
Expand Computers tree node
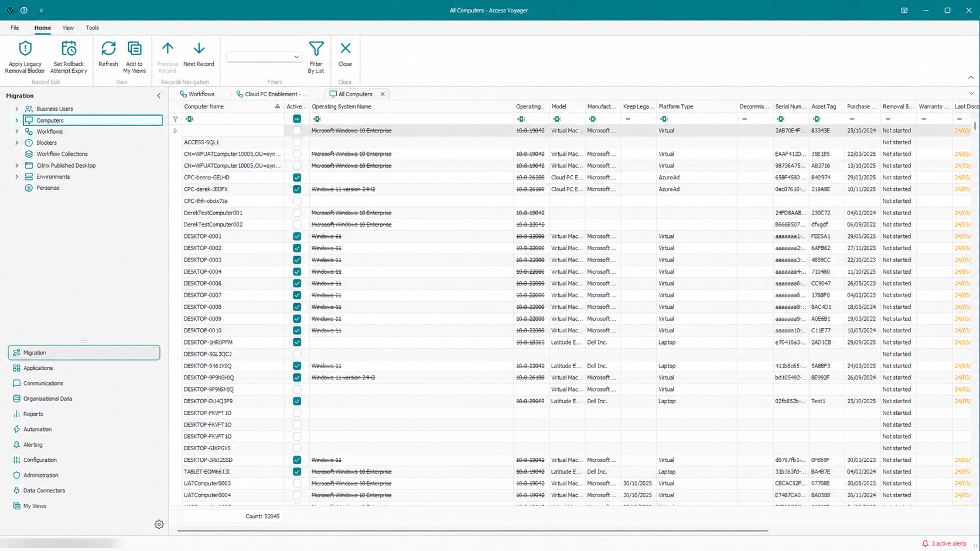click(16, 120)
